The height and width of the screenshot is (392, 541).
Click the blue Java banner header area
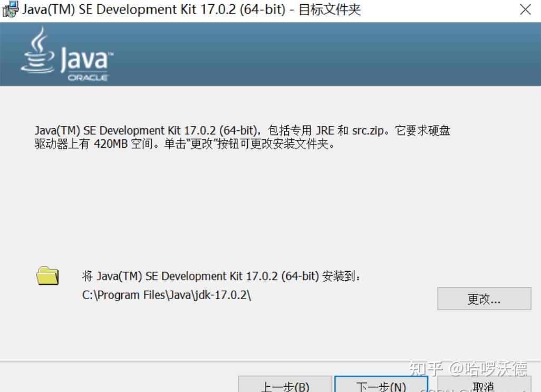pos(316,54)
